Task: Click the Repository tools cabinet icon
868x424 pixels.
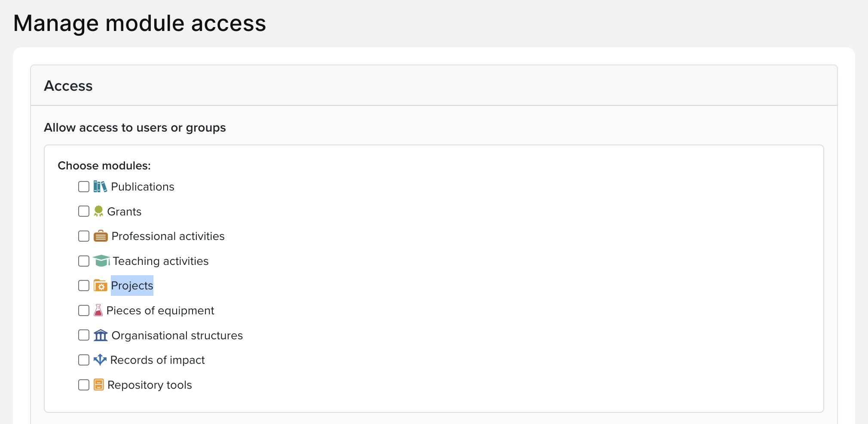Action: tap(99, 384)
